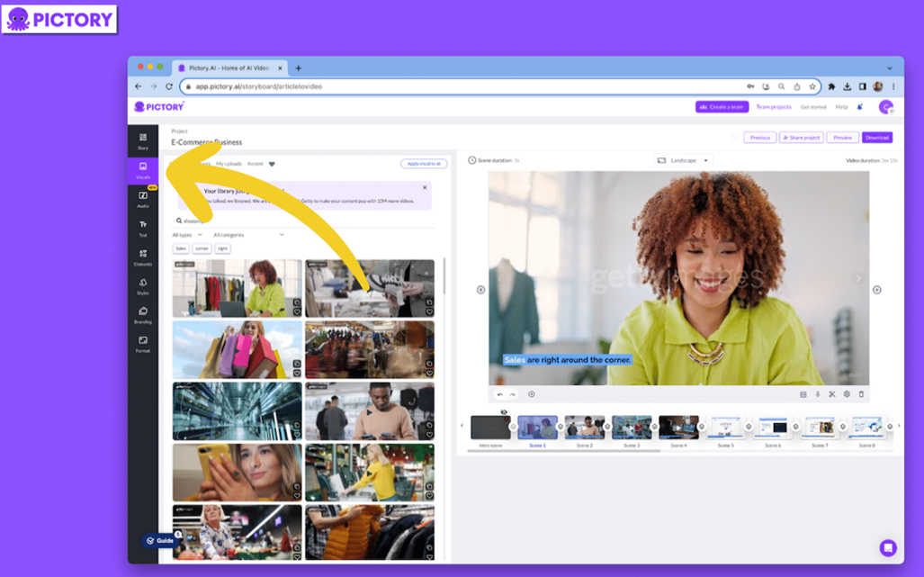Open the Elements panel in sidebar
This screenshot has width=924, height=577.
(143, 257)
